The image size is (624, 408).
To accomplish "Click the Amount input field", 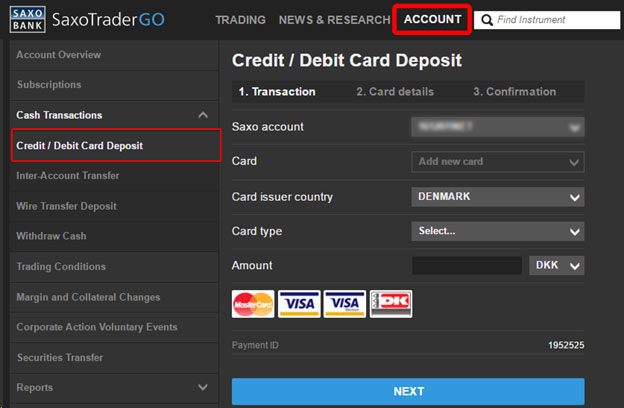I will click(467, 265).
